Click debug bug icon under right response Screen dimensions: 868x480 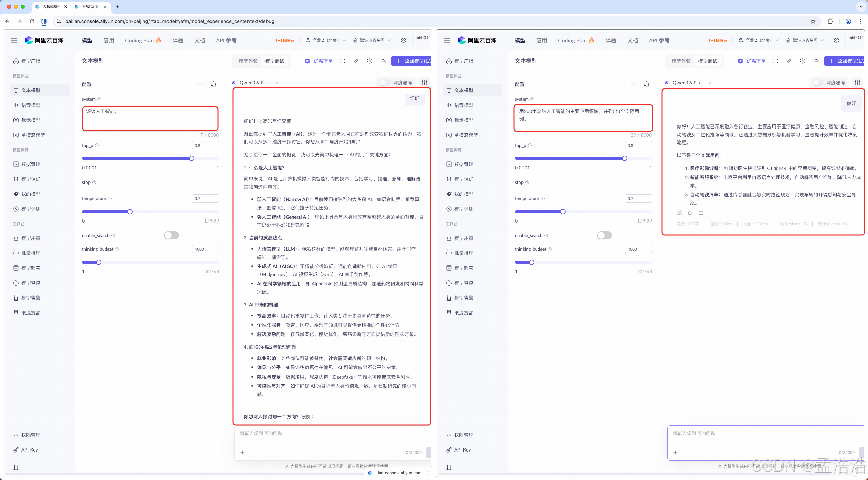(679, 213)
